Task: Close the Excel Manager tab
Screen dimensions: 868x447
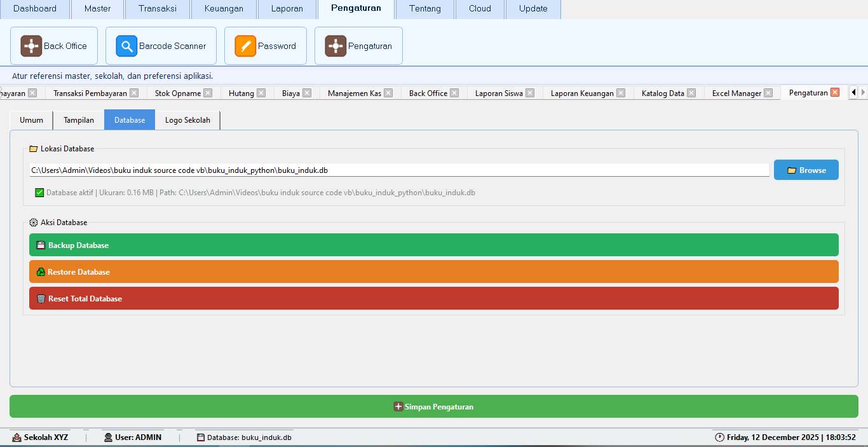Action: tap(768, 93)
